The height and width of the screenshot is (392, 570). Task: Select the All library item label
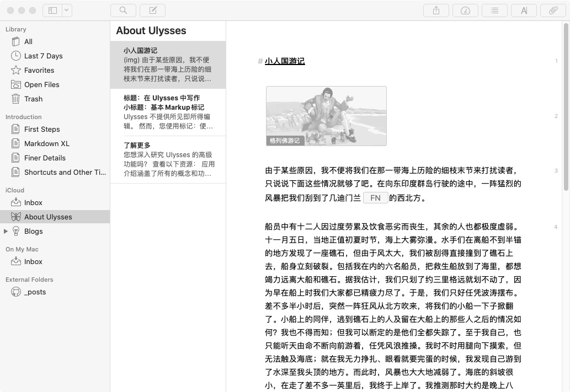[28, 42]
